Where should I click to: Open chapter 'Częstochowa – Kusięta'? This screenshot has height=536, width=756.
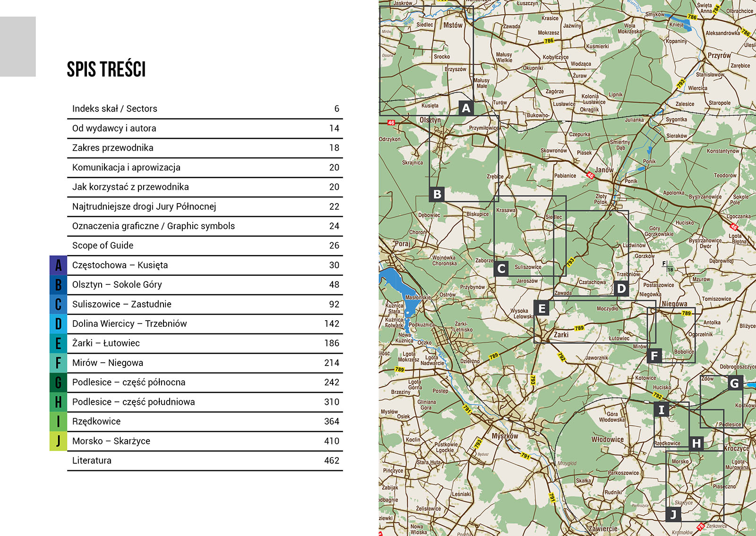[x=205, y=265]
